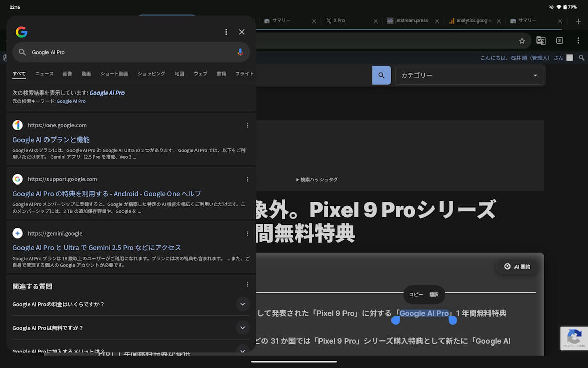This screenshot has width=588, height=368.
Task: Bookmark this page with the star icon
Action: 522,41
